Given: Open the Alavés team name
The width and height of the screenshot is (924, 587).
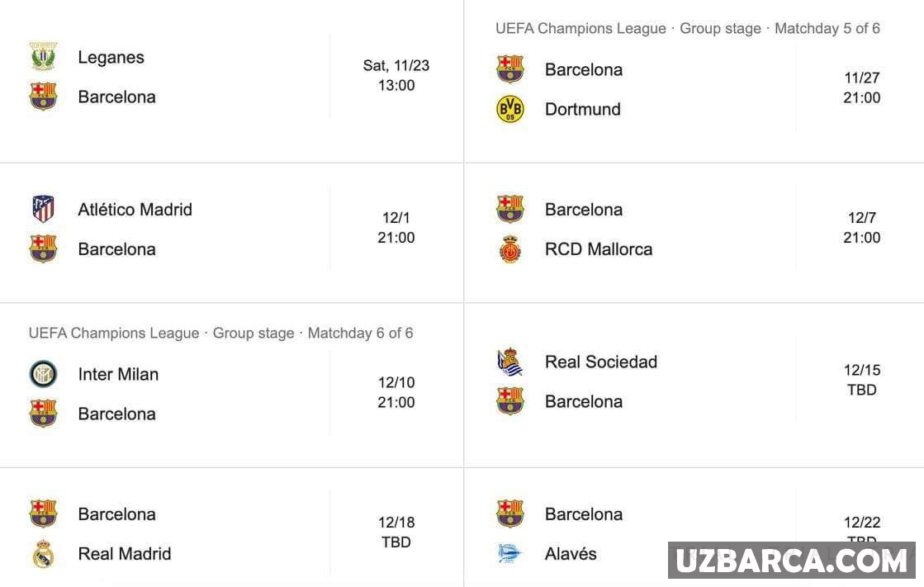Looking at the screenshot, I should 570,554.
